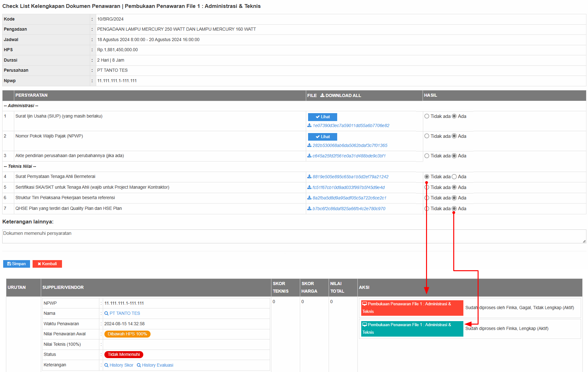This screenshot has height=372, width=588.
Task: Click download icon beside NPWP file 282b530068ab
Action: [x=309, y=145]
